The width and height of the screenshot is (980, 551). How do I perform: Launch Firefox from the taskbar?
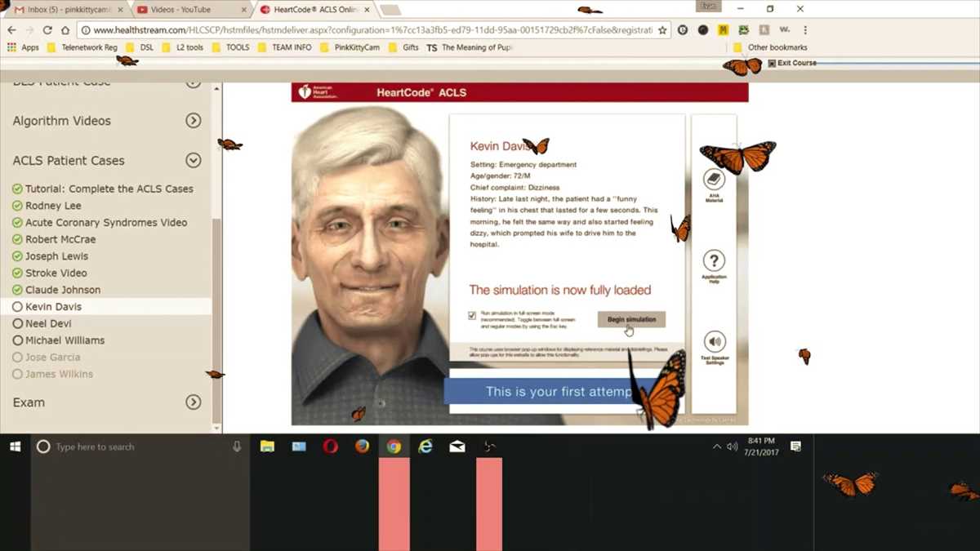(362, 447)
